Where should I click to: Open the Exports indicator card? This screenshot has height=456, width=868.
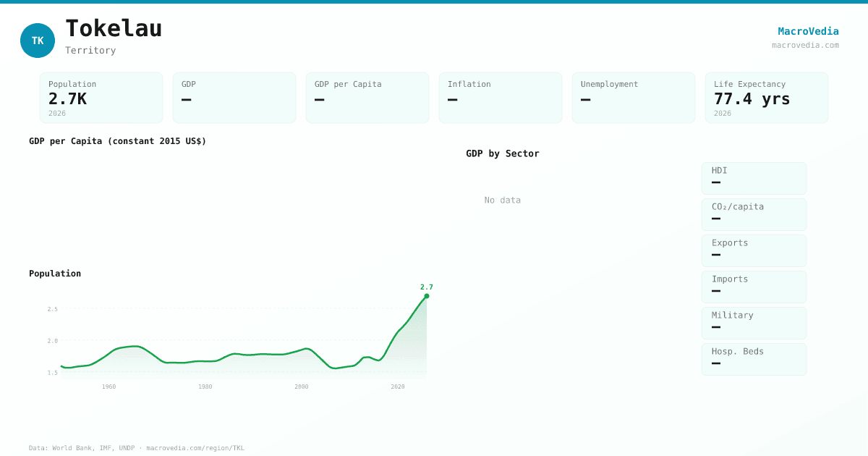754,250
